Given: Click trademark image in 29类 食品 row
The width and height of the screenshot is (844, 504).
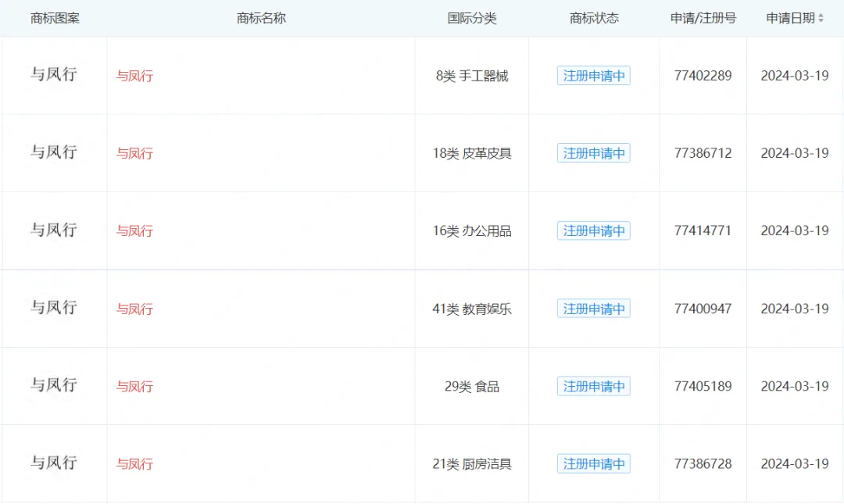Looking at the screenshot, I should point(54,385).
